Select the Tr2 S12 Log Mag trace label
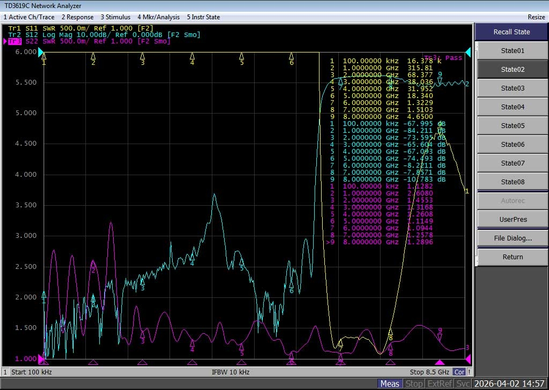549x390 pixels. pyautogui.click(x=104, y=35)
